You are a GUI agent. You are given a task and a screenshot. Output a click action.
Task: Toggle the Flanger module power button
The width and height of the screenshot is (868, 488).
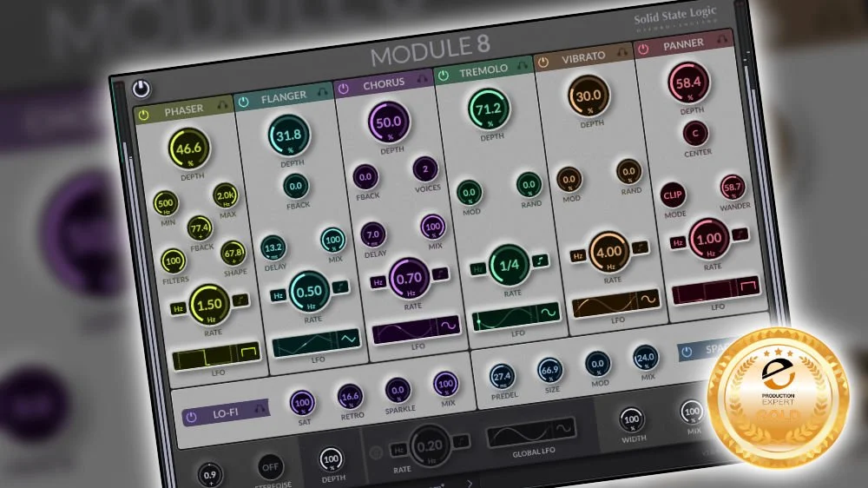tap(244, 102)
